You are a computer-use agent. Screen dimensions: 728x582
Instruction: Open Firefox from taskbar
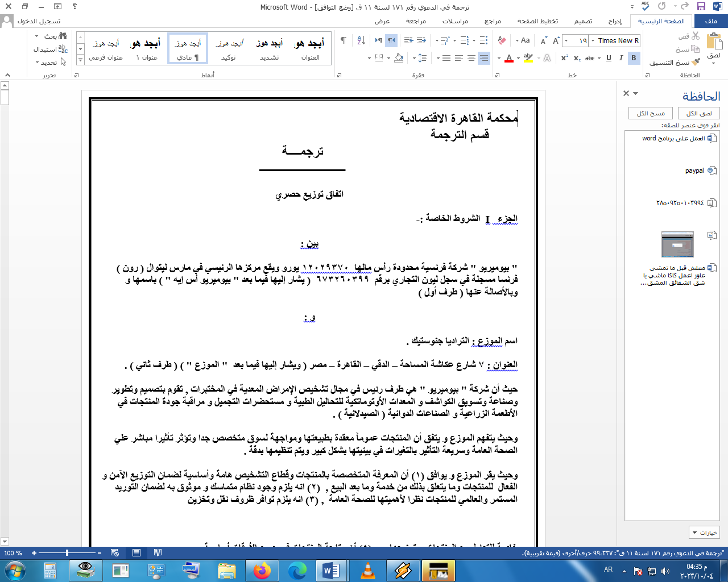tap(262, 570)
